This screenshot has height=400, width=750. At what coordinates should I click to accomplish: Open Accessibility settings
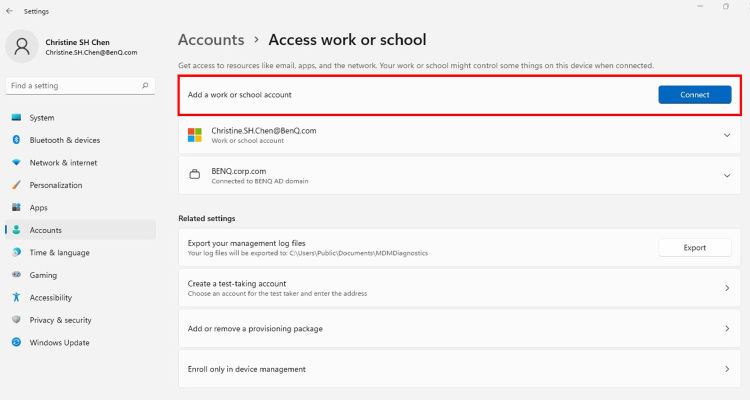80,297
